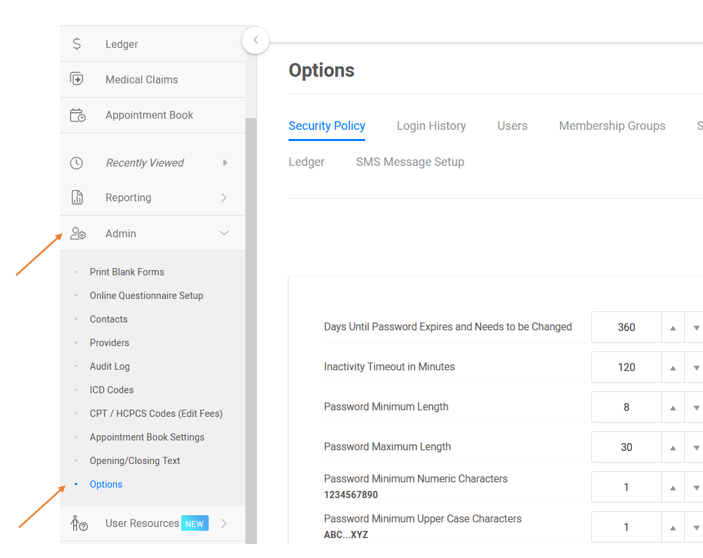Open Print Blank Forms
The width and height of the screenshot is (703, 558).
click(127, 272)
